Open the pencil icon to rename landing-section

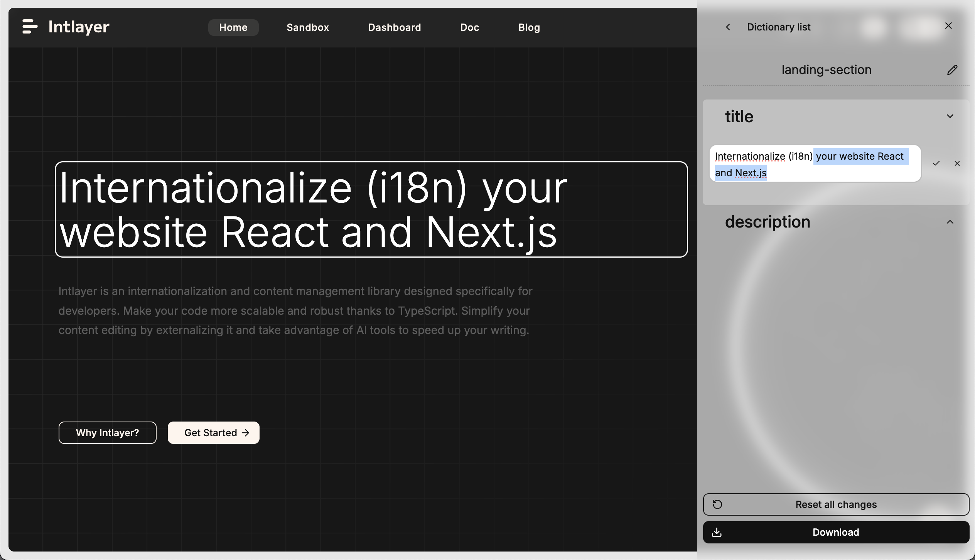point(953,69)
